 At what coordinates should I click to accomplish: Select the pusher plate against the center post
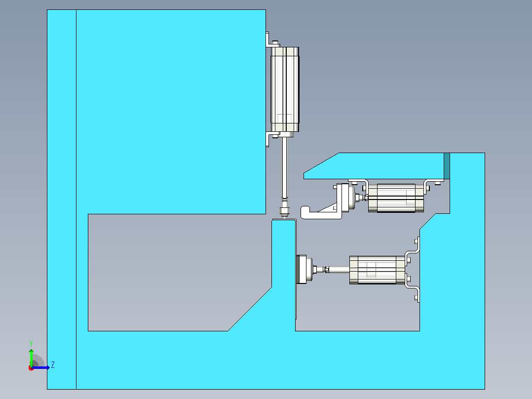point(301,269)
